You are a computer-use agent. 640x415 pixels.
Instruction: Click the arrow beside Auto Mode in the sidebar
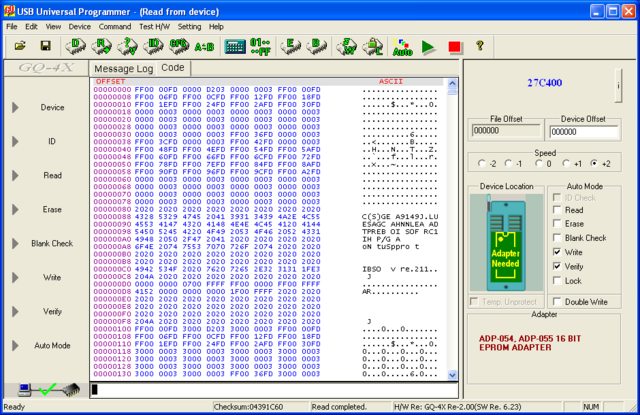pos(15,345)
